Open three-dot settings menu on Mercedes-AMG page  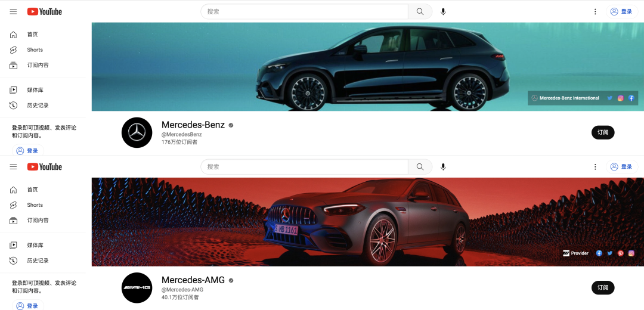[595, 167]
